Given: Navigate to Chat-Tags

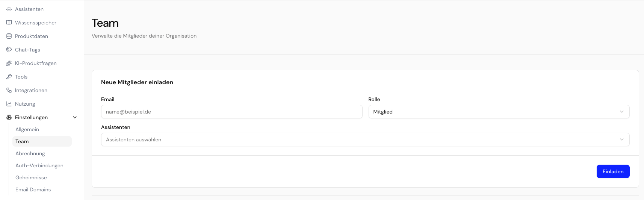Looking at the screenshot, I should click(27, 50).
